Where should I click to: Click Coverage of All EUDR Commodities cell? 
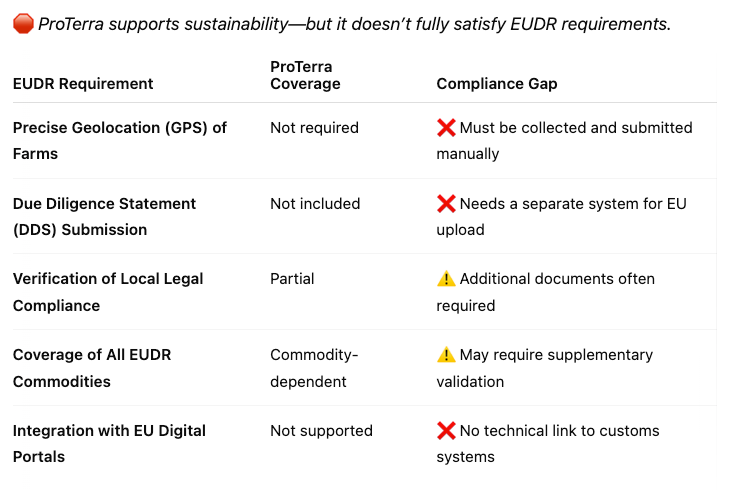tap(92, 368)
